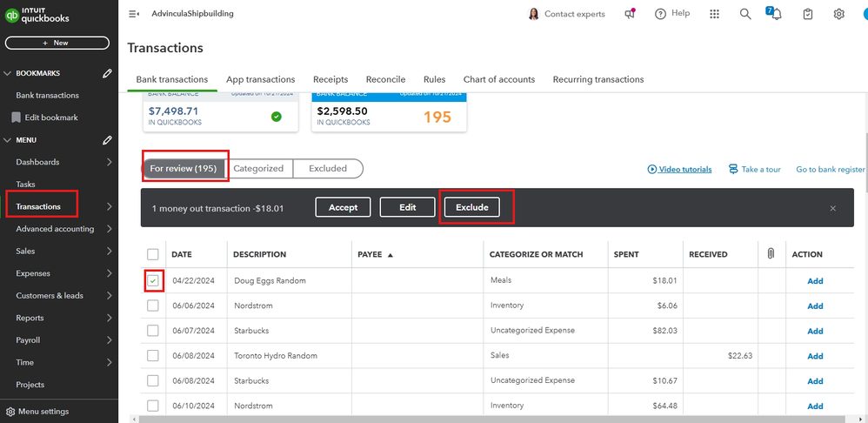Viewport: 868px width, 423px height.
Task: Open search magnifier icon
Action: tap(745, 15)
